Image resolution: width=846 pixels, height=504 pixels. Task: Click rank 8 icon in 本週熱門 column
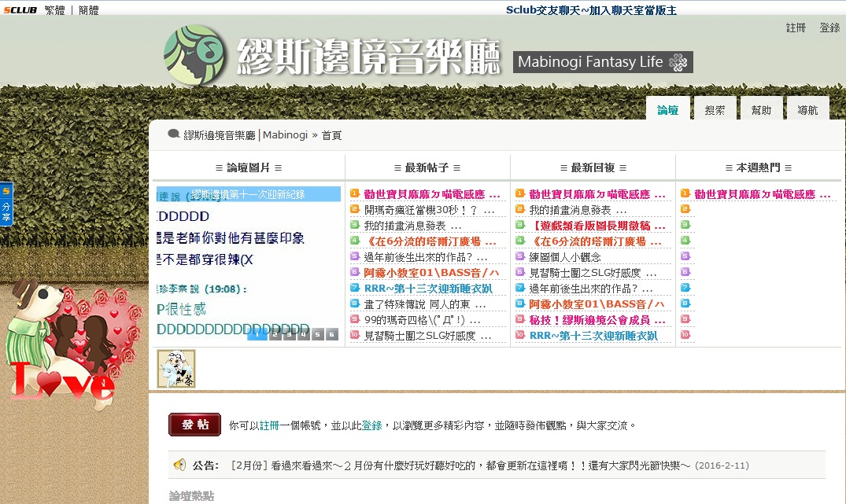tap(685, 303)
